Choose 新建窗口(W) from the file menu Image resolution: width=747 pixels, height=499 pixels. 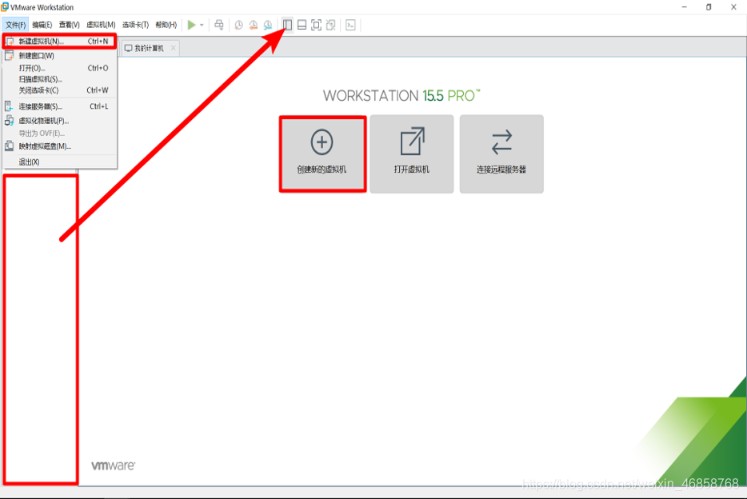click(60, 56)
